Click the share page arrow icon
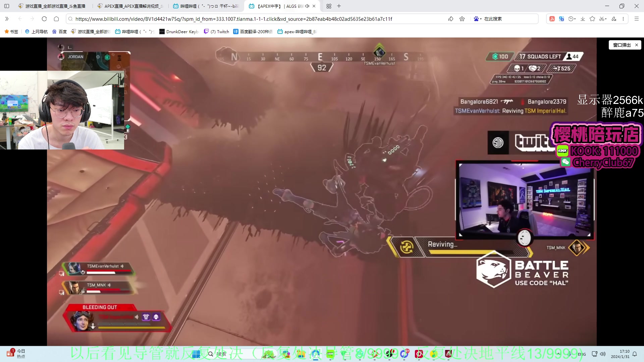This screenshot has width=644, height=362. (450, 19)
